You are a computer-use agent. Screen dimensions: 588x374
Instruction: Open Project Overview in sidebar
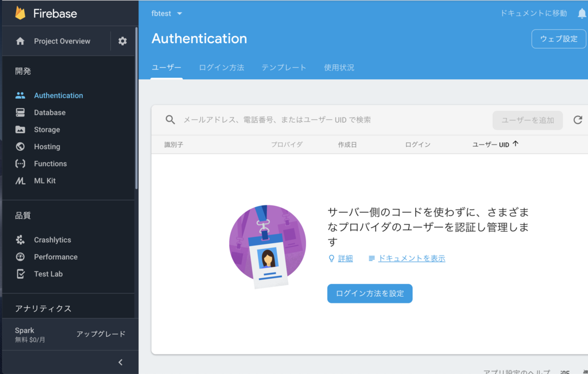pyautogui.click(x=62, y=41)
